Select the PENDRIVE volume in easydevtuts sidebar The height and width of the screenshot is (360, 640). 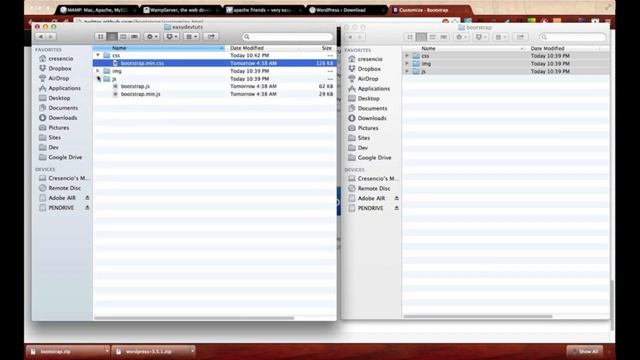[61, 208]
